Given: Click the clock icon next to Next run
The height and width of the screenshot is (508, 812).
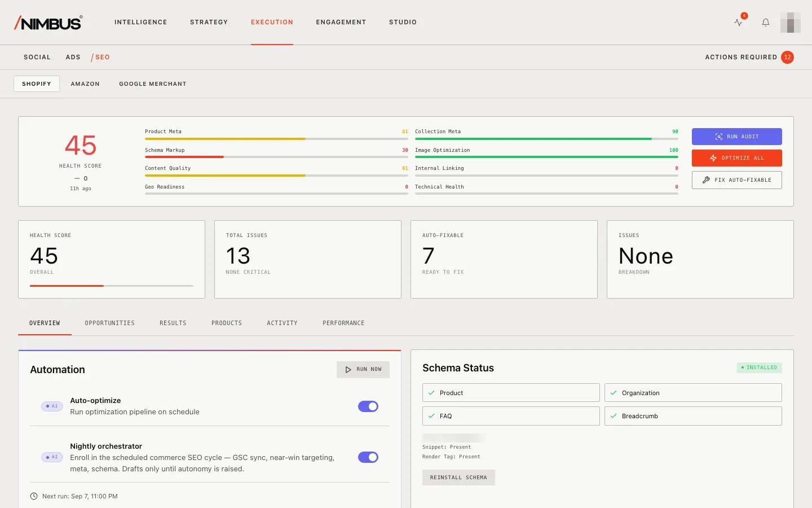Looking at the screenshot, I should pyautogui.click(x=34, y=496).
